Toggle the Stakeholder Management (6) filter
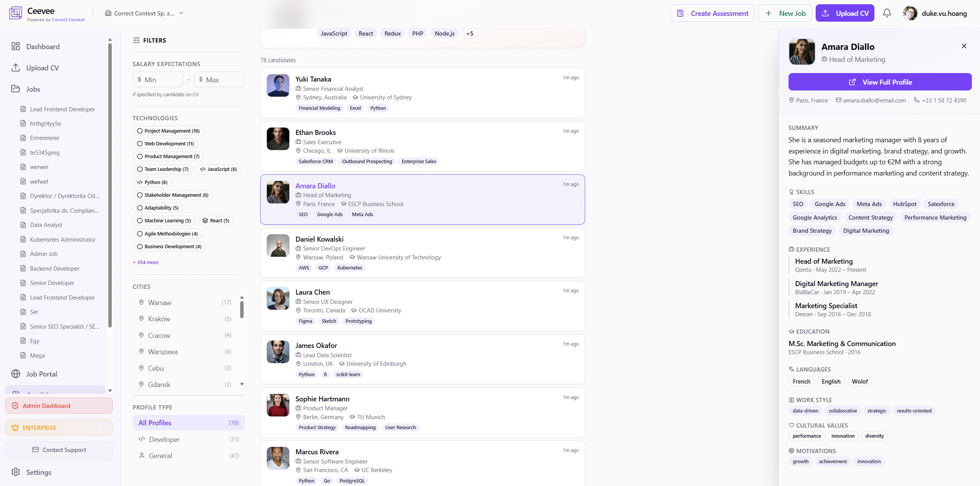Viewport: 980px width, 486px height. click(172, 195)
